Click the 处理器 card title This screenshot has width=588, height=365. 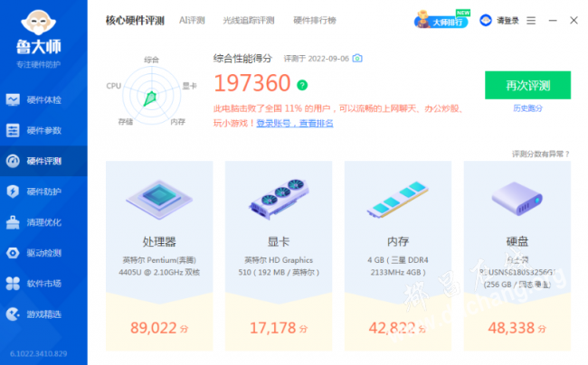tap(159, 242)
